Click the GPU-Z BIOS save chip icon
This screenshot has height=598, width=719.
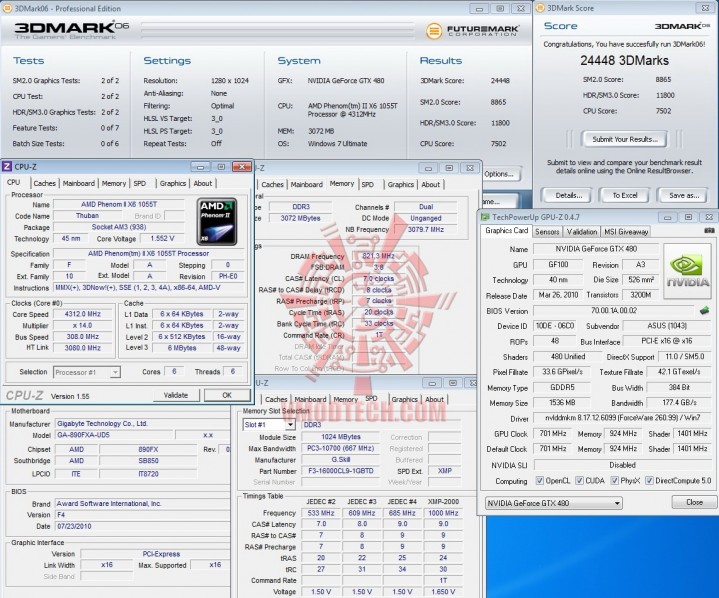(x=703, y=311)
